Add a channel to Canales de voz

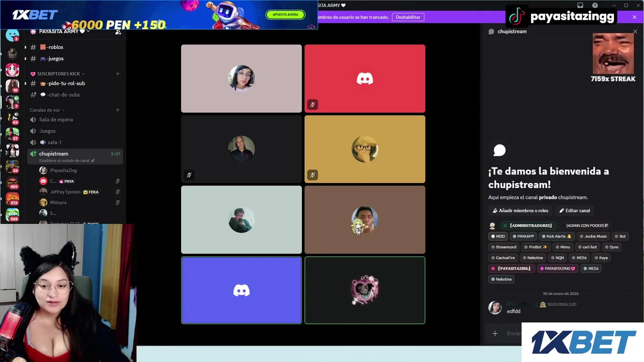coord(118,110)
